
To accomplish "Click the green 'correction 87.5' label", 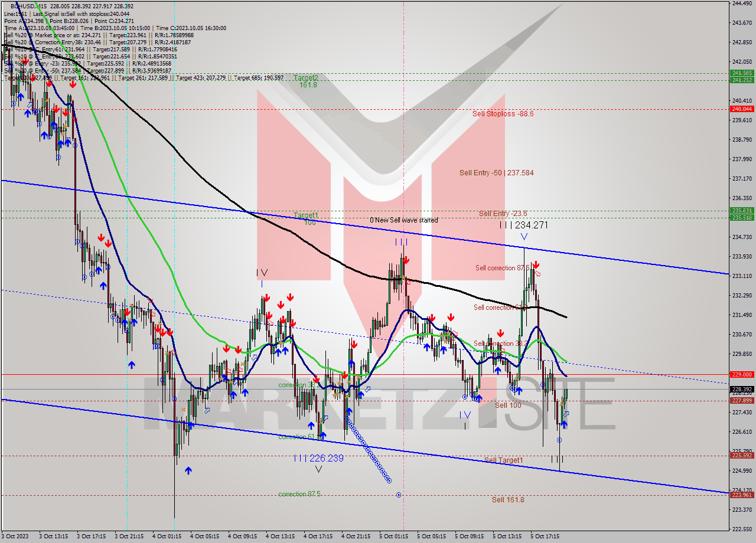I will pyautogui.click(x=299, y=494).
